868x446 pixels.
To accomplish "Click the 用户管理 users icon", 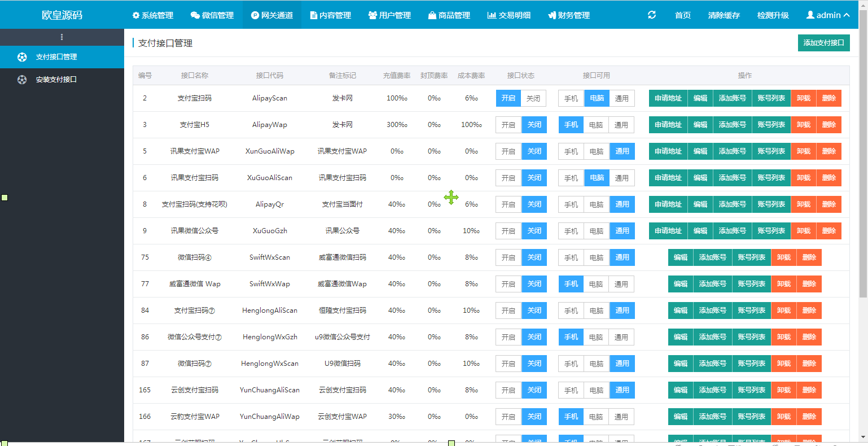I will pyautogui.click(x=389, y=15).
